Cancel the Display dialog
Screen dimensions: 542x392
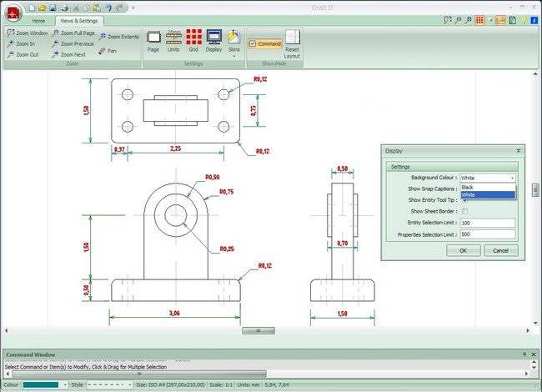500,250
